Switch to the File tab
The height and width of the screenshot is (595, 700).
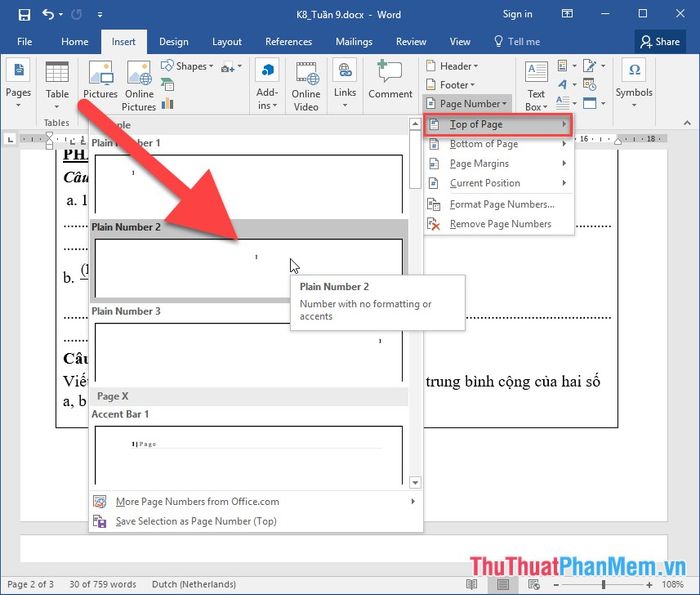[x=25, y=42]
